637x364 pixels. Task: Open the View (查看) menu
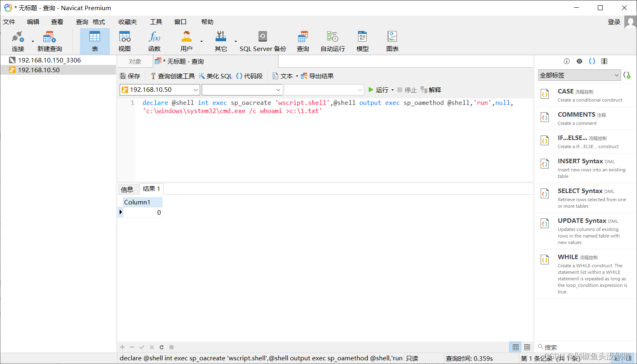(57, 22)
